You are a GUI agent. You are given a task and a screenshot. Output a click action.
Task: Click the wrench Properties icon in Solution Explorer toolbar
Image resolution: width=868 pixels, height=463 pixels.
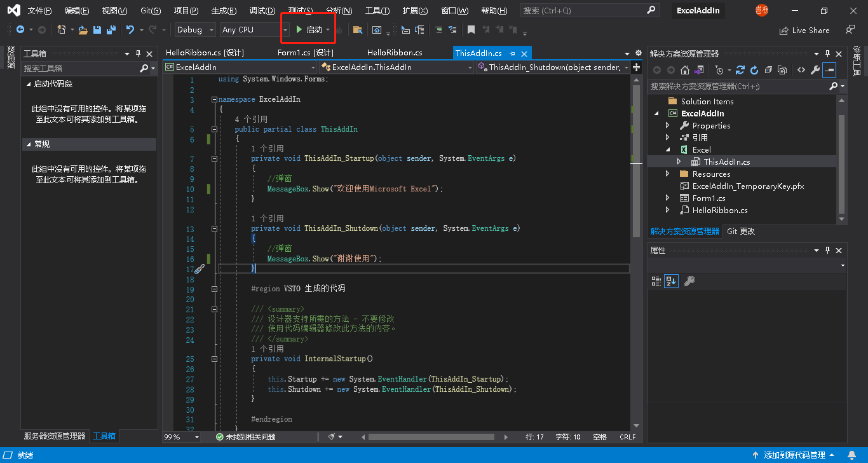pos(815,70)
